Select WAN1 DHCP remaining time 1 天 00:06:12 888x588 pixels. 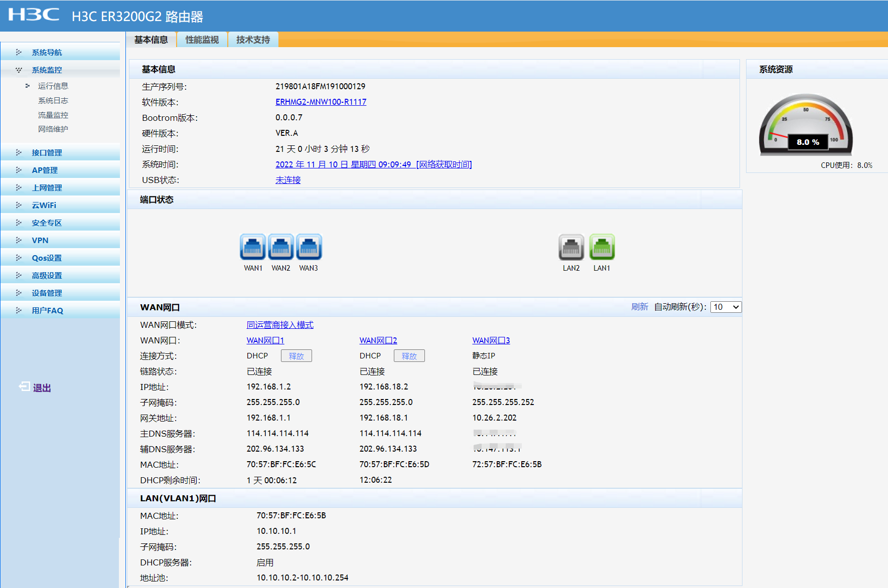coord(271,480)
